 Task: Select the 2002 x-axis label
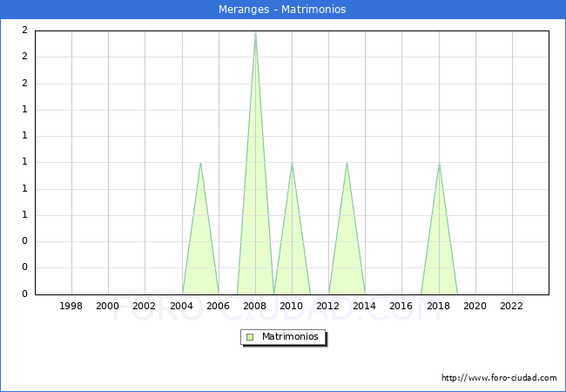tap(145, 306)
